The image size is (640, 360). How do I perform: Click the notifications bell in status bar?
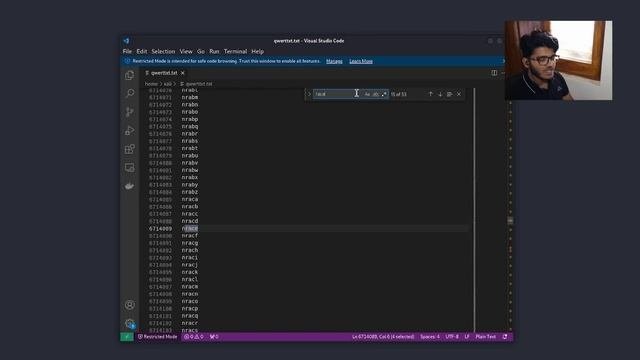pos(505,337)
